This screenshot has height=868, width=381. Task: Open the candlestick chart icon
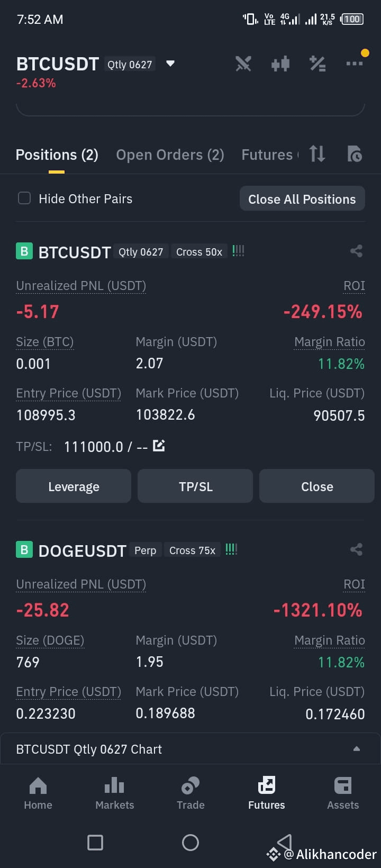[280, 64]
